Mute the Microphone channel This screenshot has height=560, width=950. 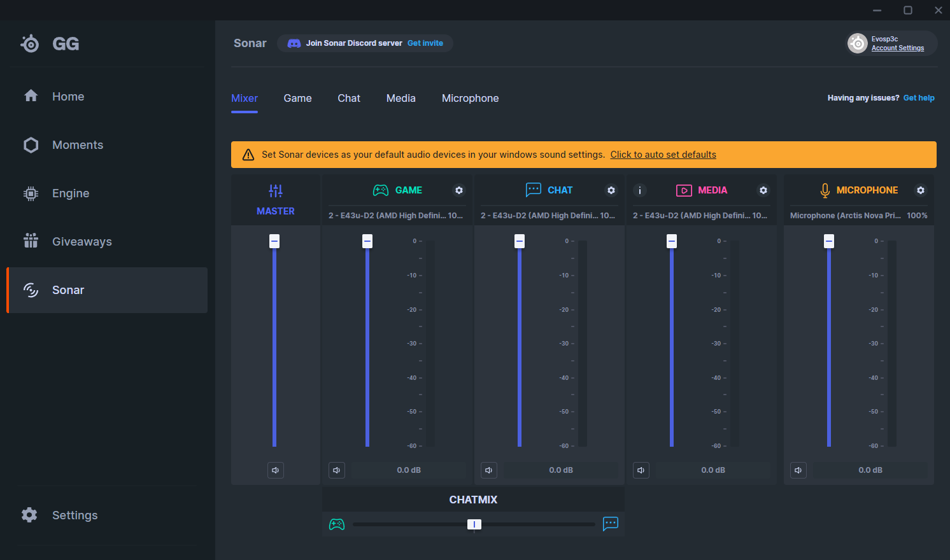click(798, 470)
